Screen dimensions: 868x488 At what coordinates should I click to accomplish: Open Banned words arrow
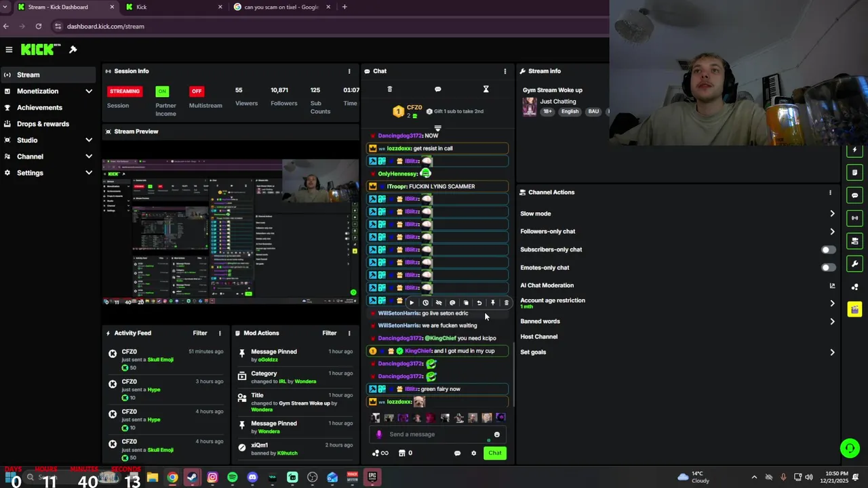point(832,321)
